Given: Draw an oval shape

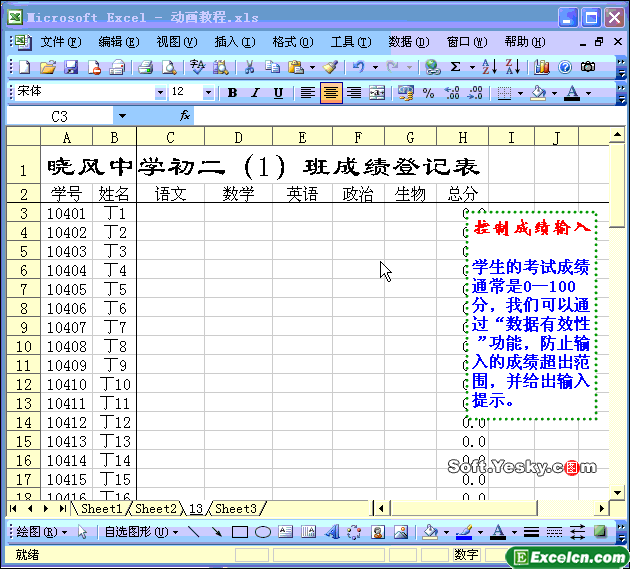Looking at the screenshot, I should tap(263, 532).
